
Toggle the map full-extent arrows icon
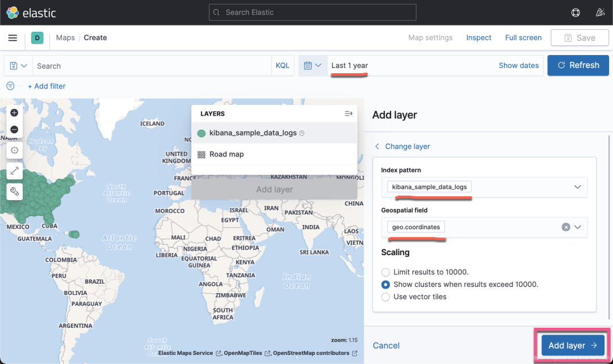(x=14, y=171)
